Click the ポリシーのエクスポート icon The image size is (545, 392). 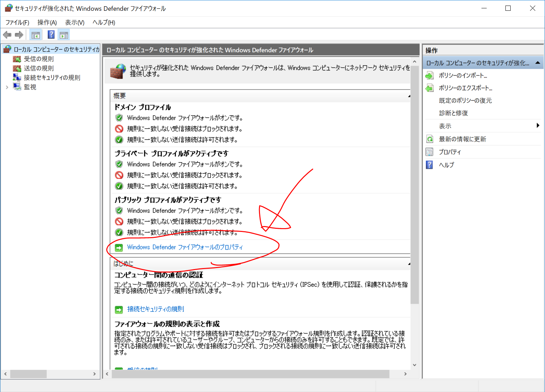coord(430,88)
